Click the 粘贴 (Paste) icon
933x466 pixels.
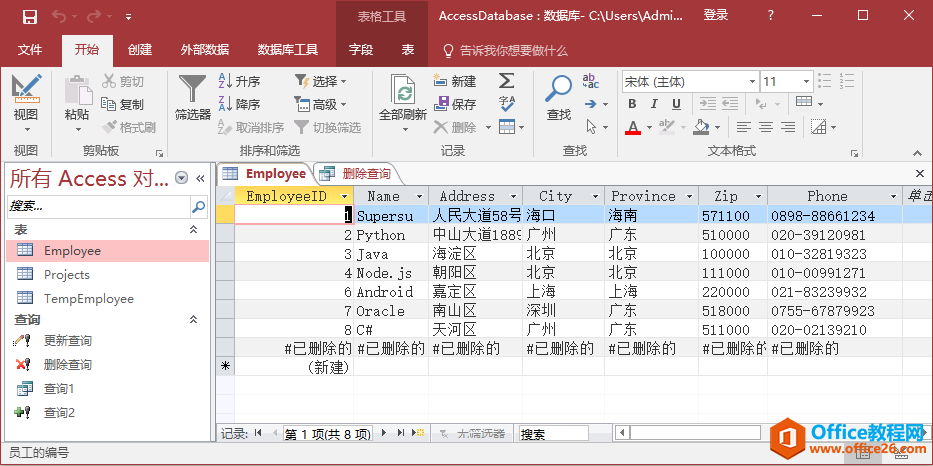point(77,91)
